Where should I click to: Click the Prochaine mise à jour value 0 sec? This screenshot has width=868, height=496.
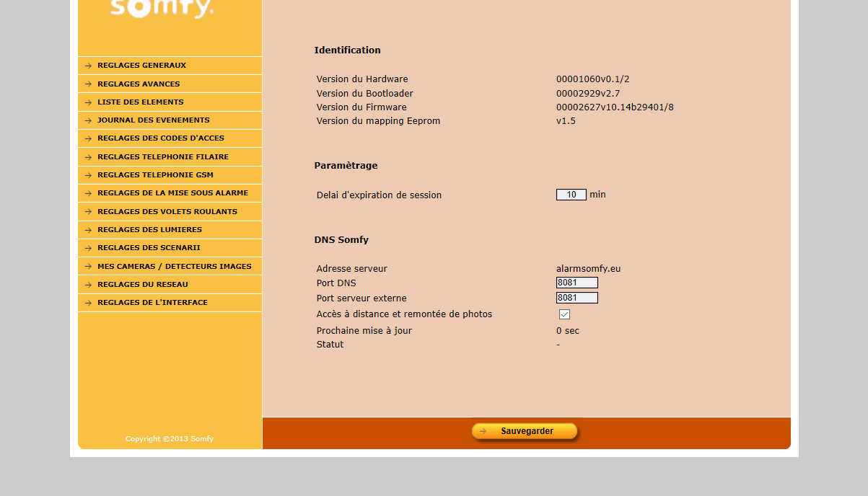(568, 331)
